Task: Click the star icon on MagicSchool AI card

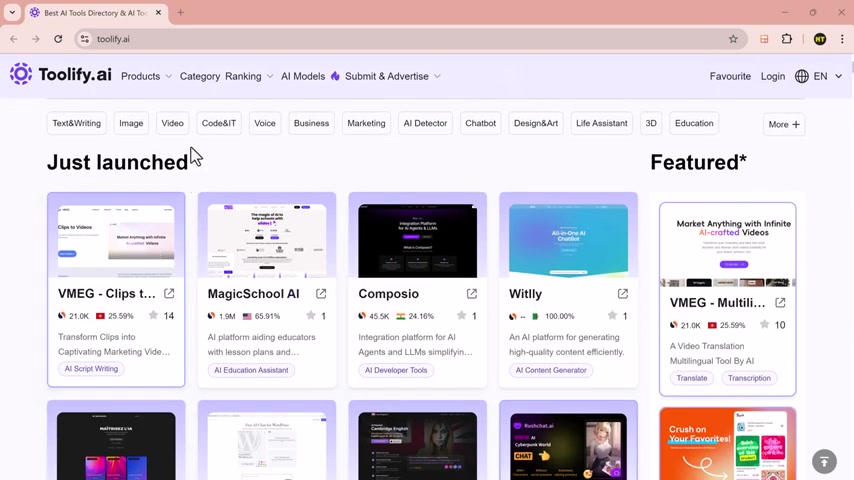Action: click(310, 315)
